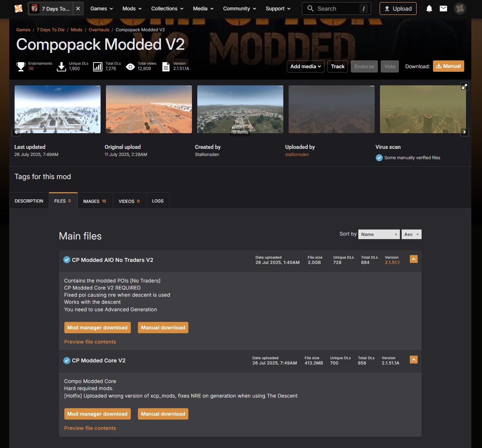
Task: Click the Version document icon
Action: [166, 66]
